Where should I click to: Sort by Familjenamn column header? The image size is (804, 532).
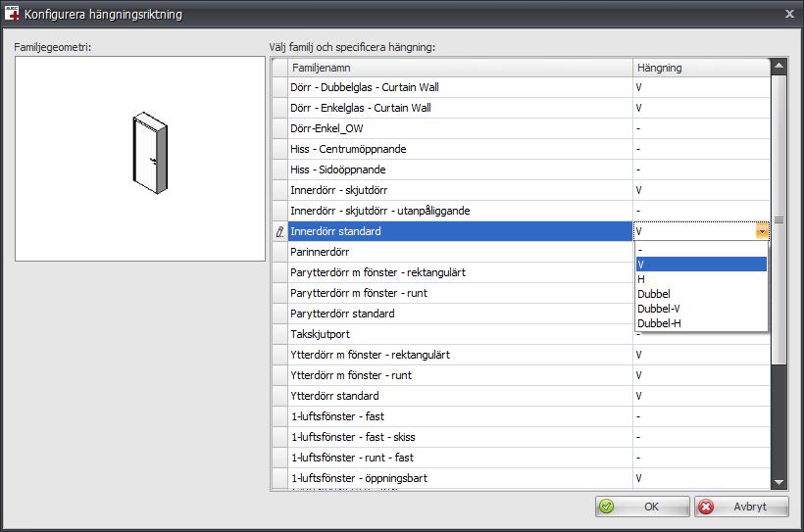pos(460,68)
